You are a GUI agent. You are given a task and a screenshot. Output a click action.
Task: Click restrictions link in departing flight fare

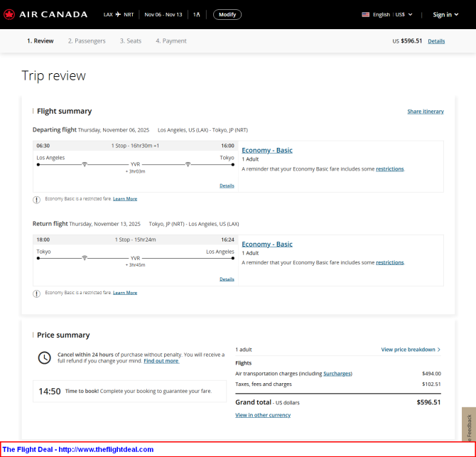[390, 169]
